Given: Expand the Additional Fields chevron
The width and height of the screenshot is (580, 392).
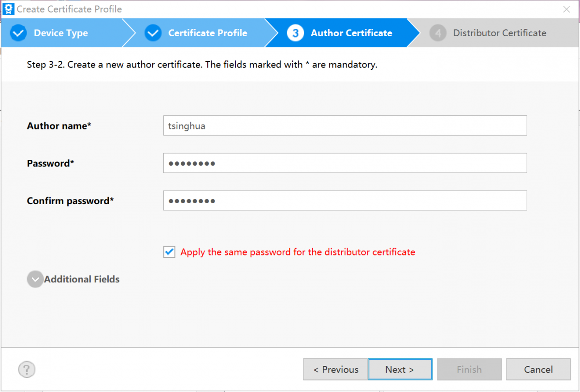Looking at the screenshot, I should 35,279.
